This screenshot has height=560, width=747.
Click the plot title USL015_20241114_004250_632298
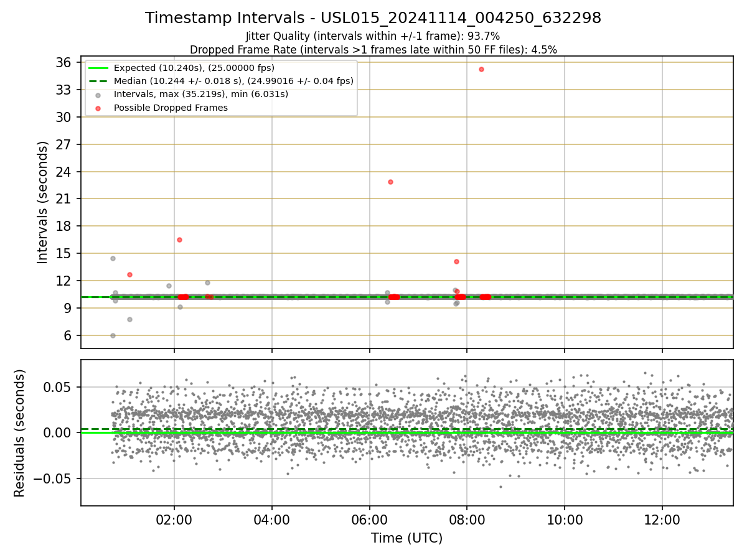pos(374,18)
